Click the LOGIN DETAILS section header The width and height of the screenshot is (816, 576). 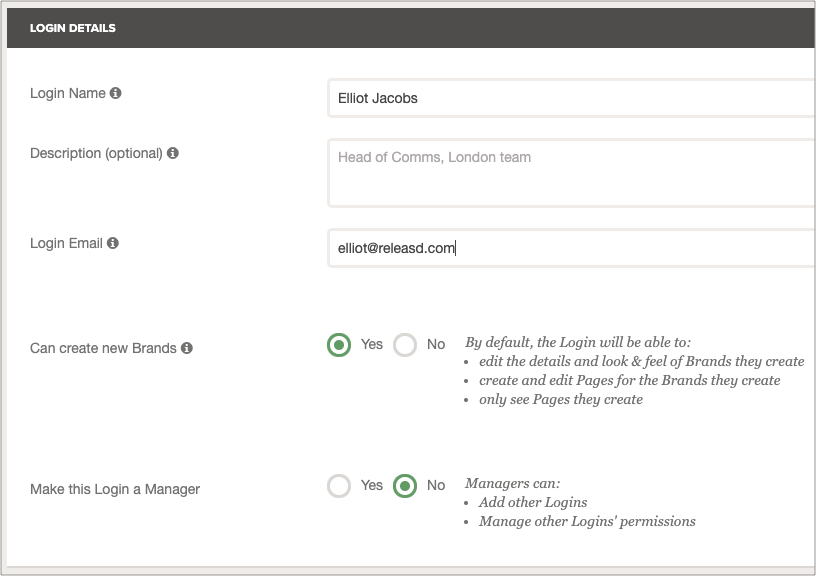pyautogui.click(x=73, y=28)
